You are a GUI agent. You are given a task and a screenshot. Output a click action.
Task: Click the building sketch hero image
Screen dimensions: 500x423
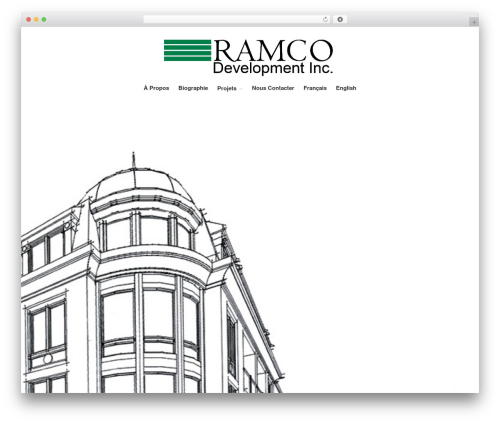tap(152, 272)
